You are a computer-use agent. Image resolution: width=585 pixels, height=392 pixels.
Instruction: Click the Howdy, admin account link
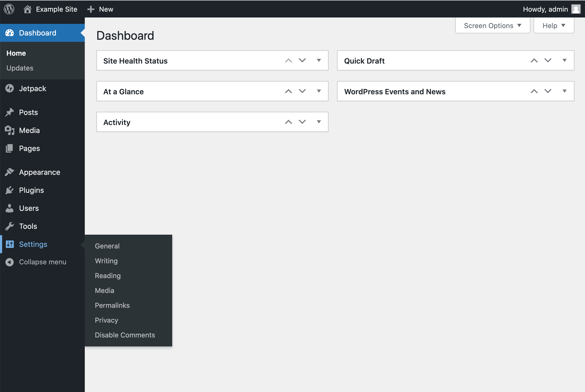pyautogui.click(x=545, y=9)
